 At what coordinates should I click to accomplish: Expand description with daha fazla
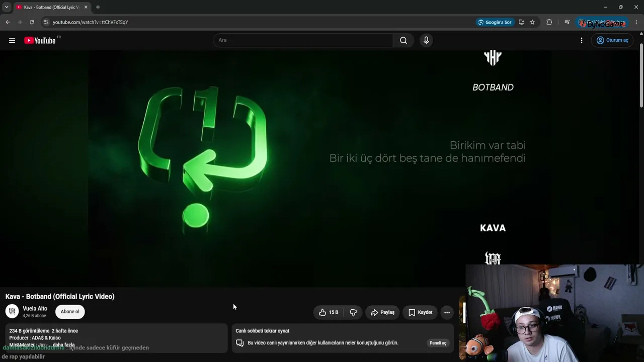(x=63, y=345)
